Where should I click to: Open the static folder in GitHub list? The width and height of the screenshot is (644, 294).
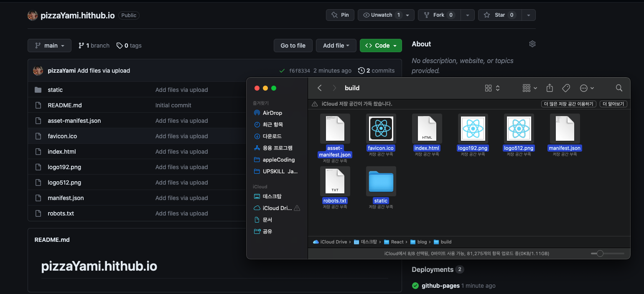click(x=55, y=90)
